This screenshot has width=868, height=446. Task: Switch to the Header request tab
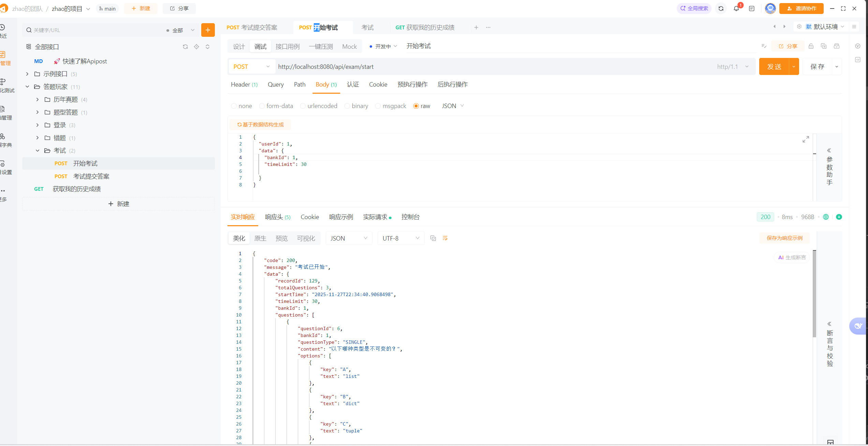pos(244,84)
